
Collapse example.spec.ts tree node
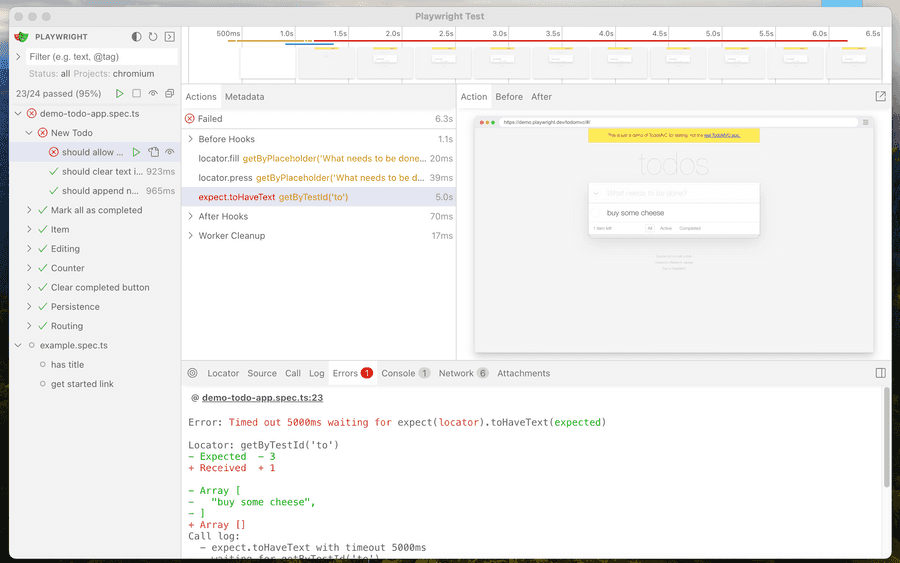click(18, 345)
